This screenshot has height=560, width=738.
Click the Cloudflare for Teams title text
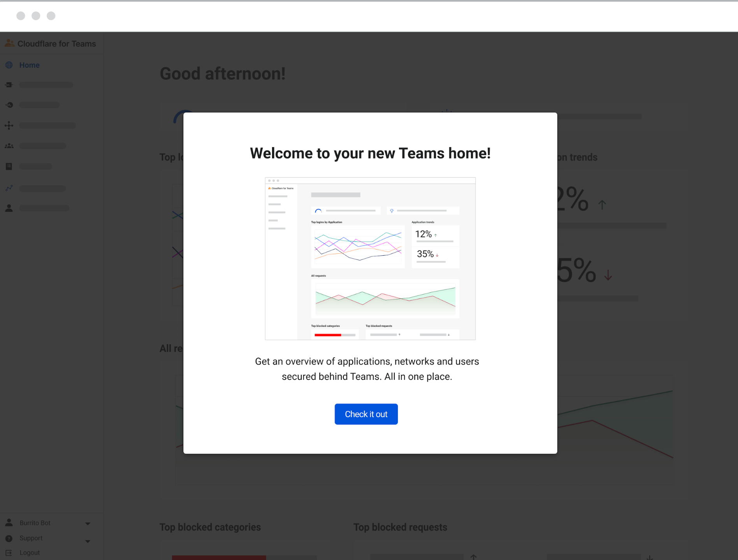56,44
